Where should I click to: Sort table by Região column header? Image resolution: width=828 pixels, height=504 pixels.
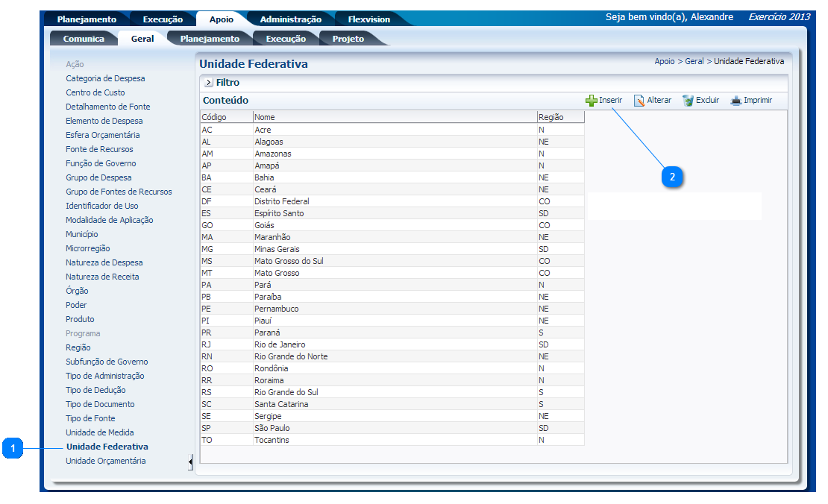pos(551,117)
